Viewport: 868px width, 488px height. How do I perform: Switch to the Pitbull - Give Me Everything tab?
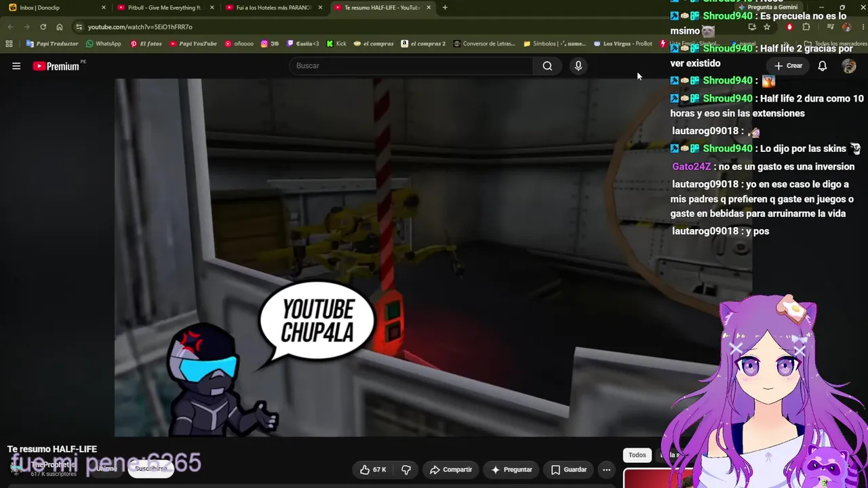(x=165, y=7)
